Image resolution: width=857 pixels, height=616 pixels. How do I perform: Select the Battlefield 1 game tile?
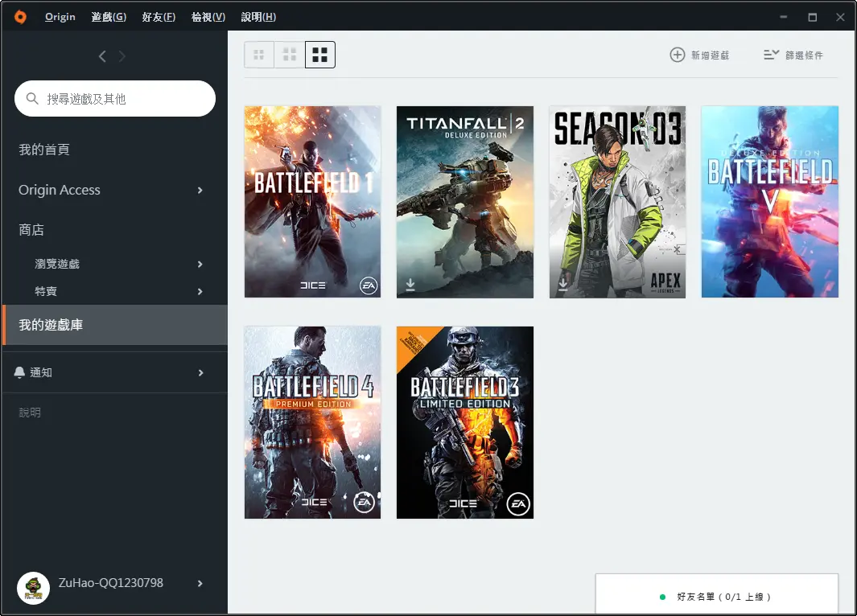click(313, 202)
